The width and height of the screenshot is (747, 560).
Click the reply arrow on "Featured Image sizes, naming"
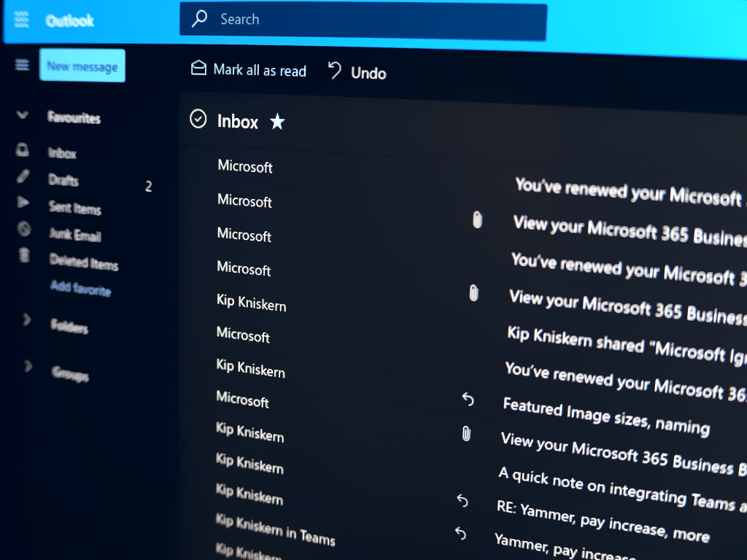click(x=468, y=399)
